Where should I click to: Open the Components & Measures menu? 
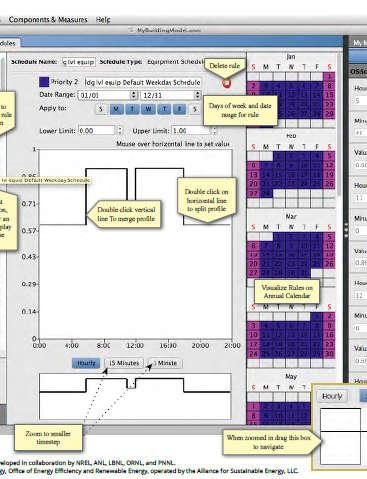point(48,20)
